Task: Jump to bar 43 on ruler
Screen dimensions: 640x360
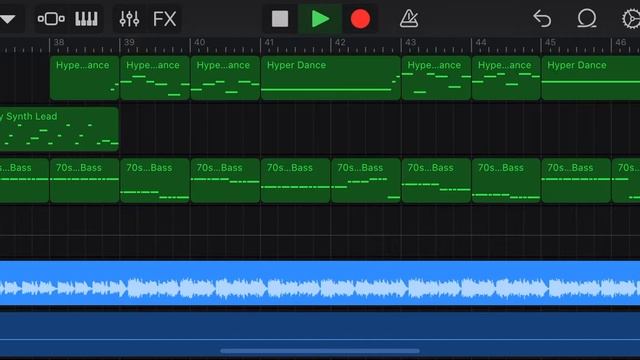Action: (x=411, y=42)
